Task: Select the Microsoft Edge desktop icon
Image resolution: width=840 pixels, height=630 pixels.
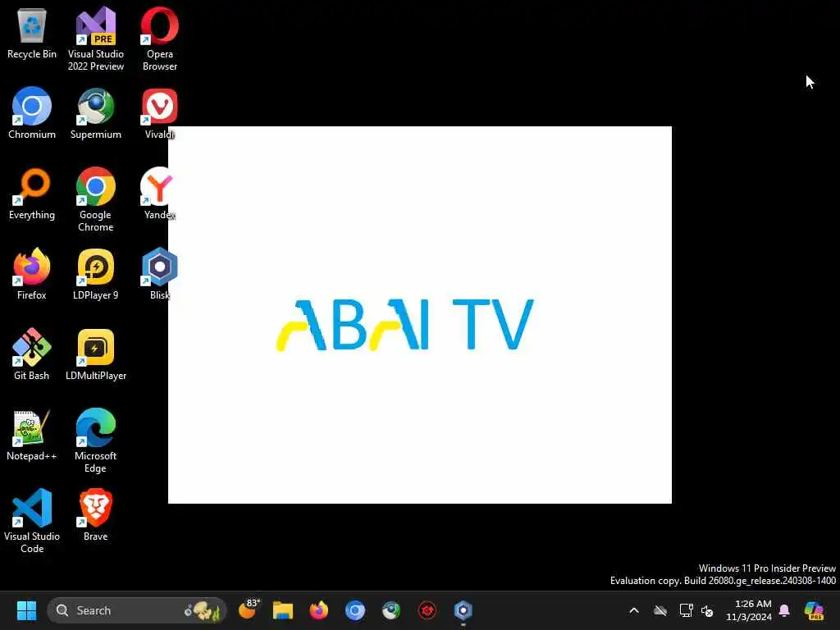Action: click(x=96, y=441)
